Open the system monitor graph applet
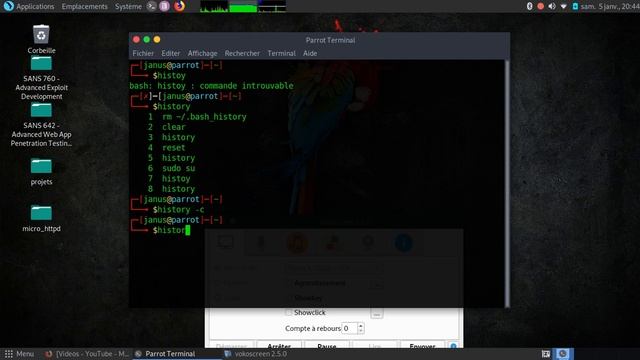Viewport: 640px width, 360px height. click(243, 6)
